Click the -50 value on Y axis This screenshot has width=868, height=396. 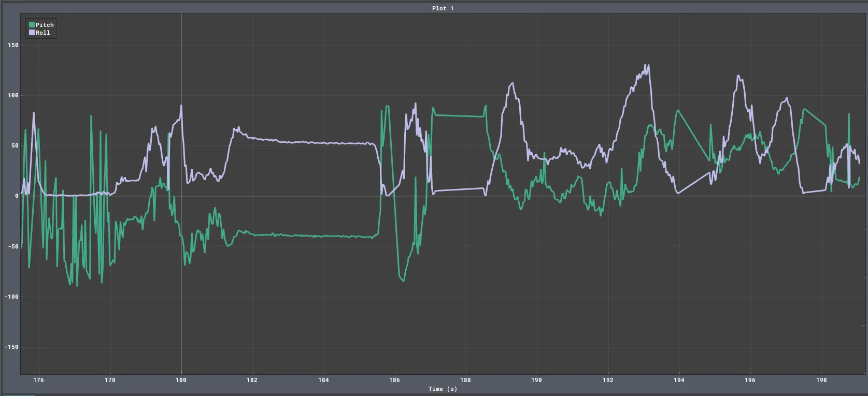pyautogui.click(x=13, y=246)
